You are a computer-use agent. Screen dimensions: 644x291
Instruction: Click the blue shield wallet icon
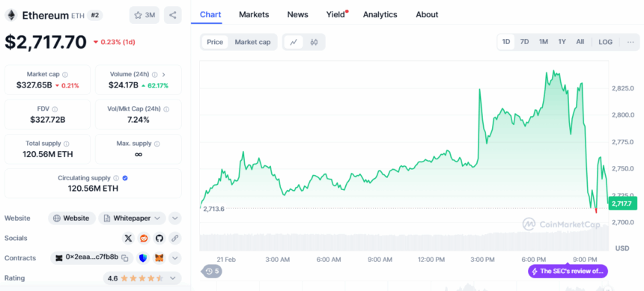[x=142, y=258]
